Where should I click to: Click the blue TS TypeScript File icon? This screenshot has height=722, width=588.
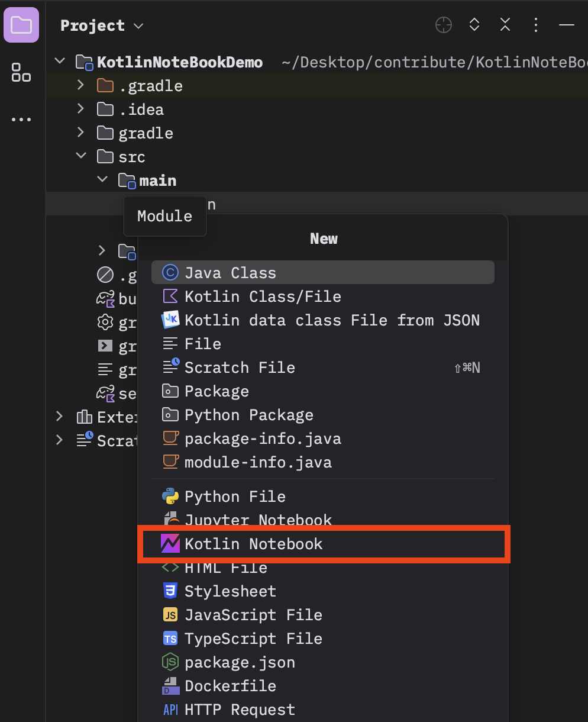tap(170, 639)
